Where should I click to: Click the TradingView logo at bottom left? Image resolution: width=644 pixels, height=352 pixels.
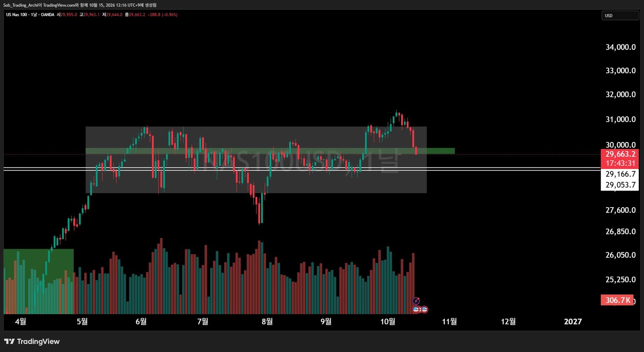pyautogui.click(x=32, y=342)
